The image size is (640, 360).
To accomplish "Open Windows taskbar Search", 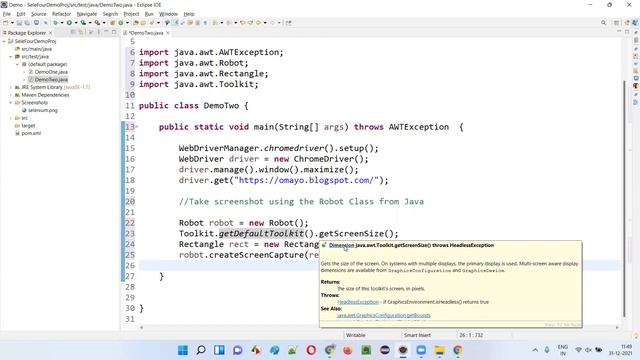I will [201, 350].
